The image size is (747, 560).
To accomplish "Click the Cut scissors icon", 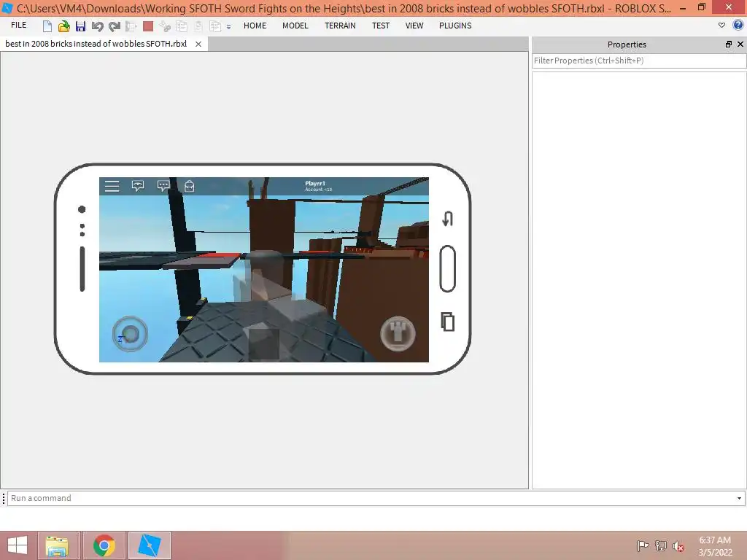I will pyautogui.click(x=165, y=26).
